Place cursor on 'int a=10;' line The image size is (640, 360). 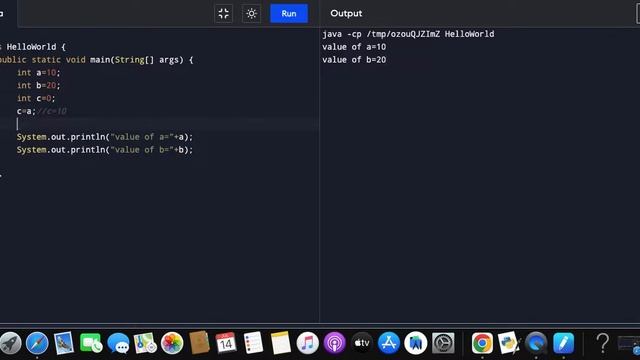[x=38, y=73]
